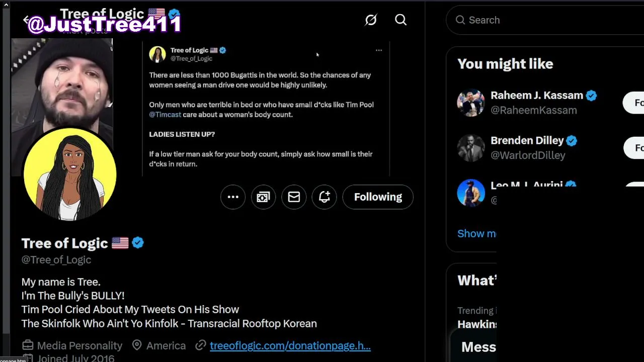Viewport: 644px width, 362px height.
Task: Click the subscriptions media icon button
Action: (263, 197)
